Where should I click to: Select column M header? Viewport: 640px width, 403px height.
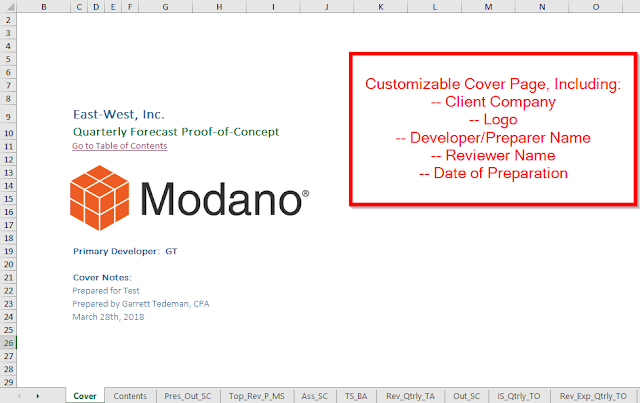pos(488,7)
